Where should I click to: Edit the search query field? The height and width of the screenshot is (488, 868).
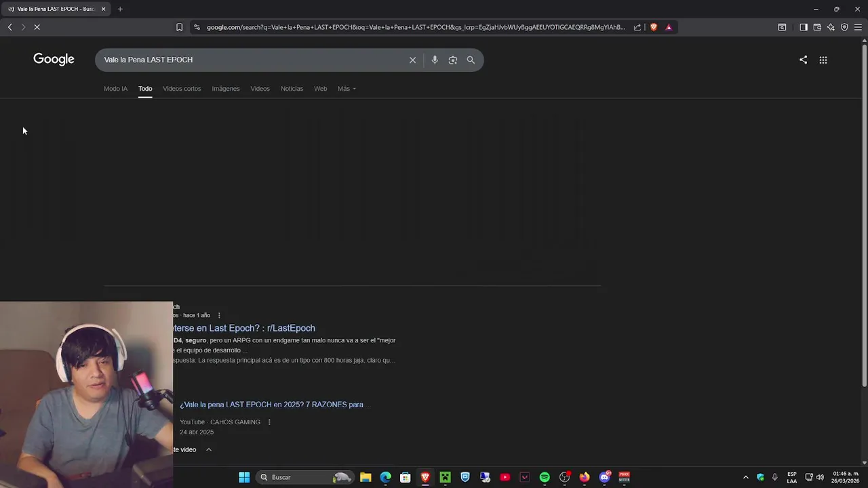(251, 60)
